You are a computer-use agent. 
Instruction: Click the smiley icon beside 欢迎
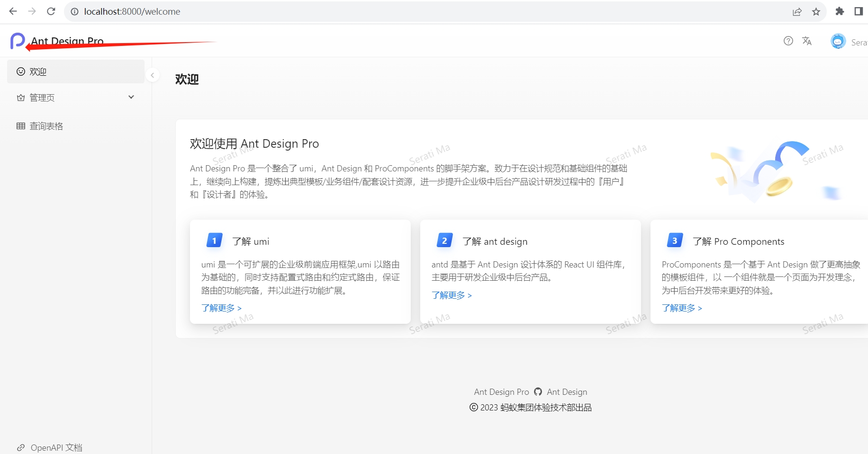21,71
